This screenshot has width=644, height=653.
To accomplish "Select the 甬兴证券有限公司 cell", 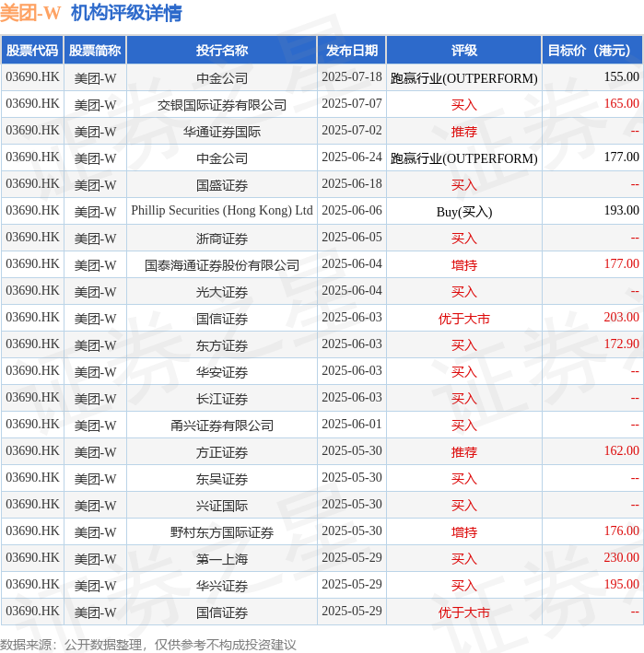I will tap(222, 426).
